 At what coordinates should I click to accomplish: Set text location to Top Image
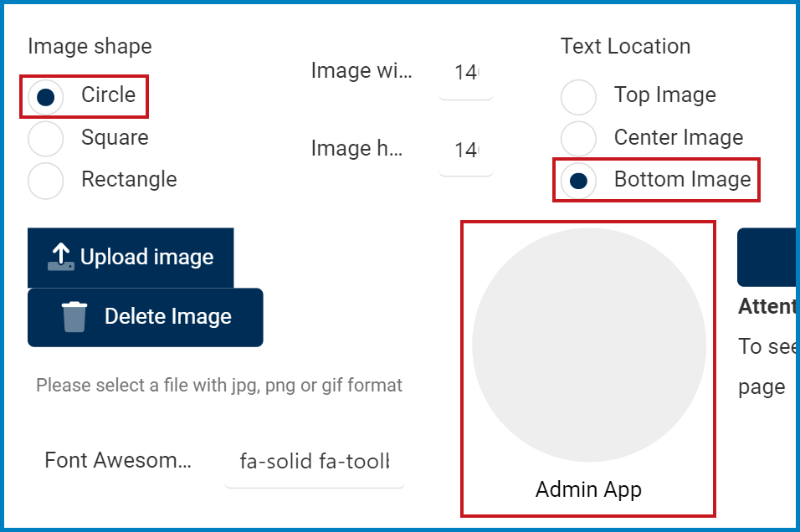(x=578, y=97)
